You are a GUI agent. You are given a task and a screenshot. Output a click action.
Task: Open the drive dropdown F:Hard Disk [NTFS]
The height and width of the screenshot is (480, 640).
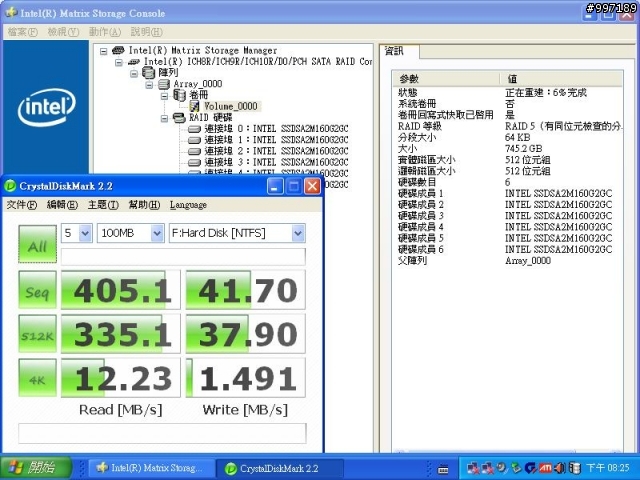[x=237, y=233]
